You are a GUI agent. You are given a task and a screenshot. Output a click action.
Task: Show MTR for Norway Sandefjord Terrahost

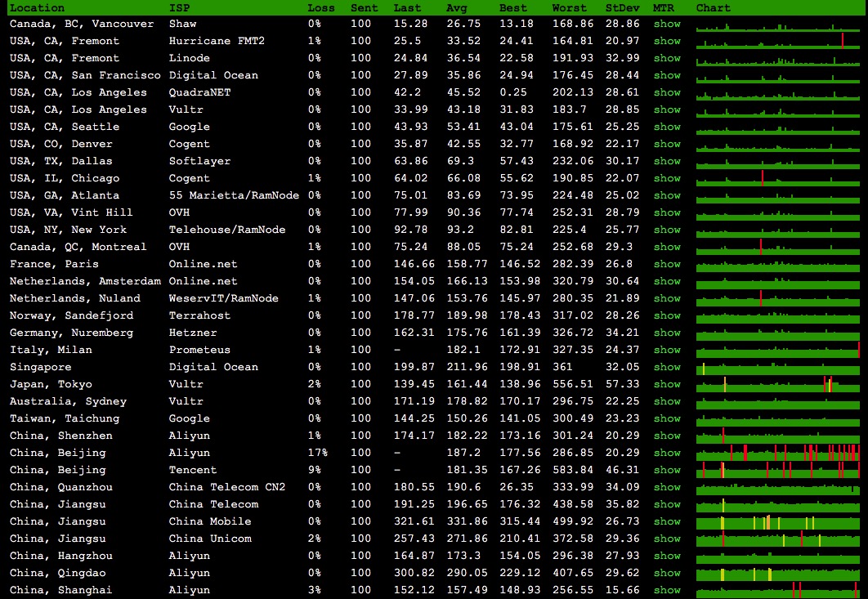pos(667,315)
